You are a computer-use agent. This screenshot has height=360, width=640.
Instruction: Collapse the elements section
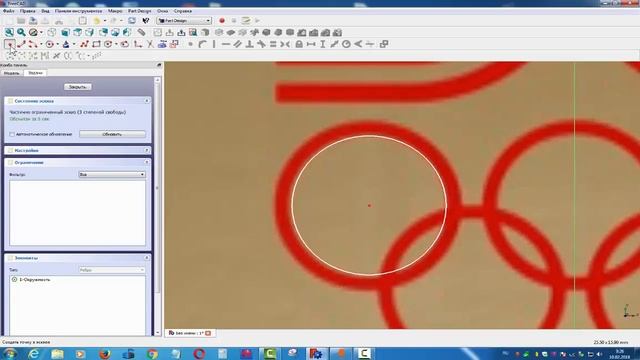tap(147, 258)
